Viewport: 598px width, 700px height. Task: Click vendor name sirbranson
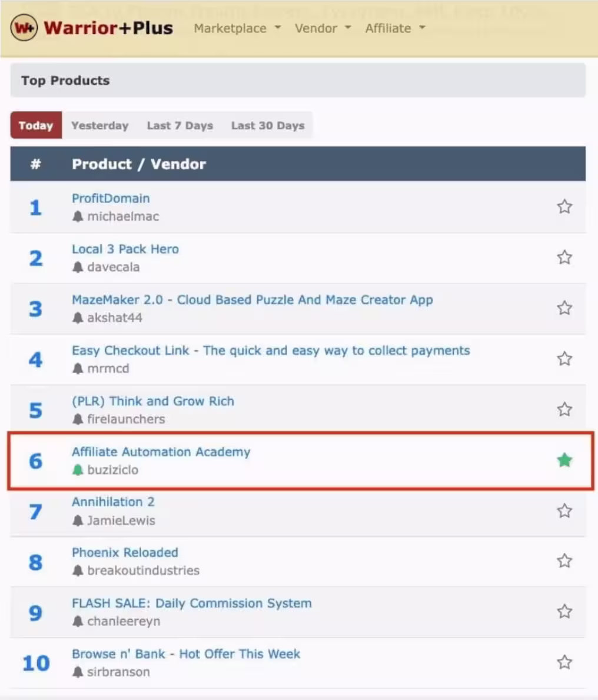click(118, 672)
